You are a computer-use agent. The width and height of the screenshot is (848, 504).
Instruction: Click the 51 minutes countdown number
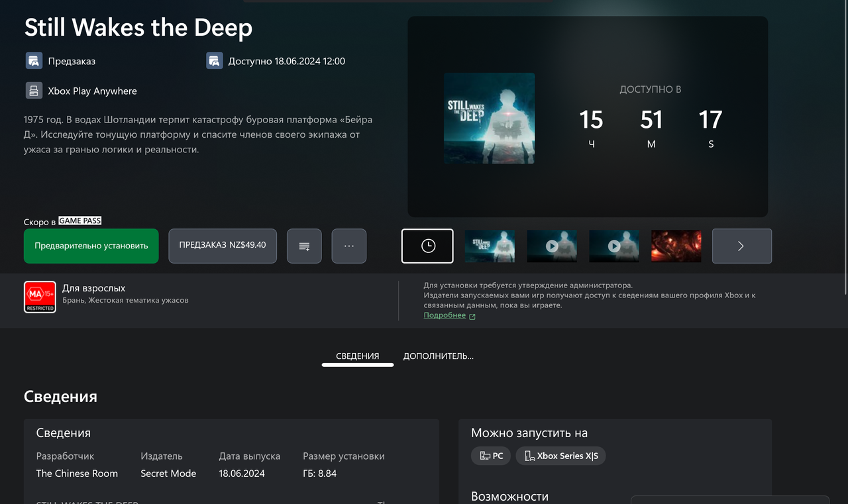651,120
